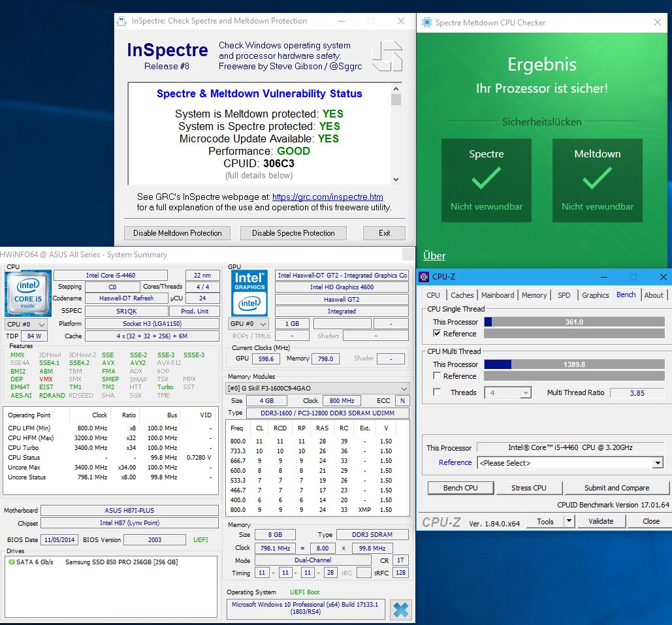Click the SR1QK SSPEC field

(x=127, y=312)
